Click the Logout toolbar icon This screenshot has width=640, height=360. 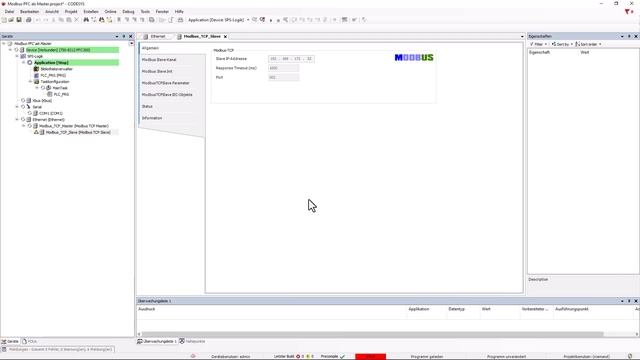click(x=262, y=20)
